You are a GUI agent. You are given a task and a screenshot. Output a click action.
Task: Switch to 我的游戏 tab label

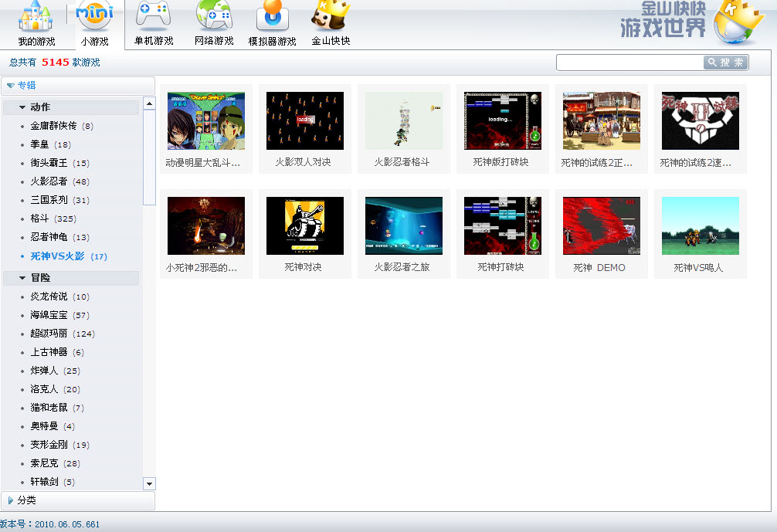coord(36,41)
